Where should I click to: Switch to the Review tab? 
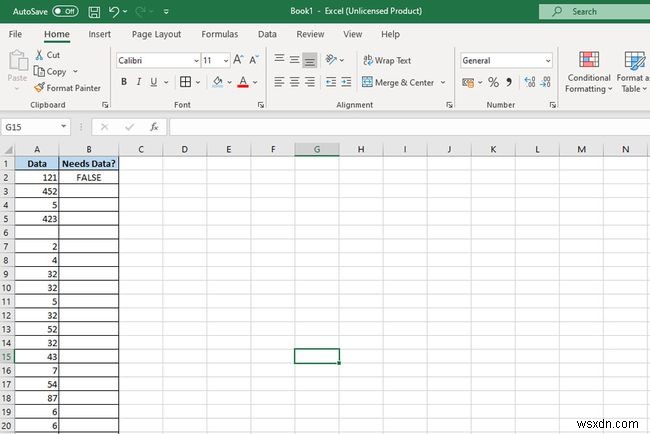(x=310, y=34)
